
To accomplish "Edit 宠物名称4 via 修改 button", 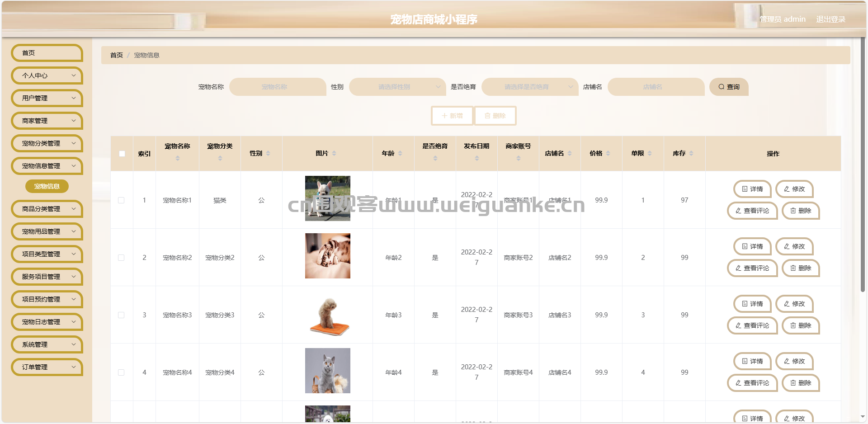I will pos(794,361).
